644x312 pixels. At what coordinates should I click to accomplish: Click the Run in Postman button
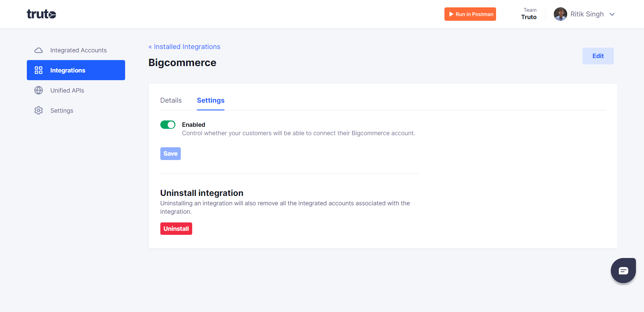point(470,14)
